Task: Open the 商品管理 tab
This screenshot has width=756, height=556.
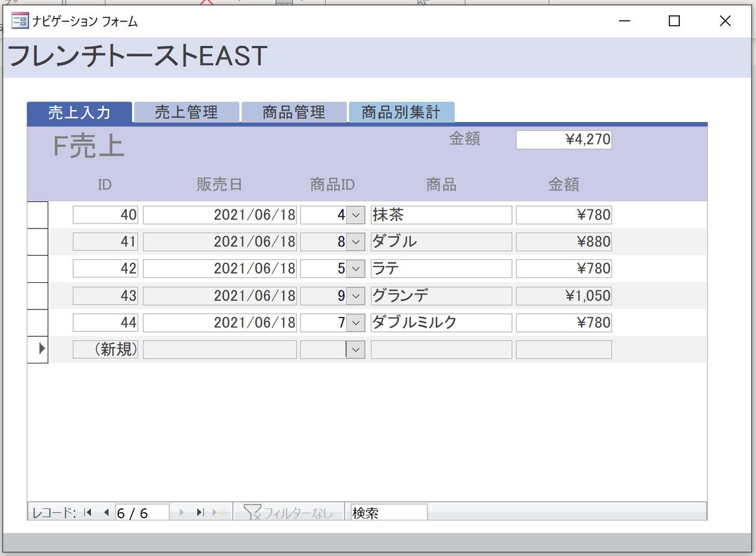Action: coord(294,112)
